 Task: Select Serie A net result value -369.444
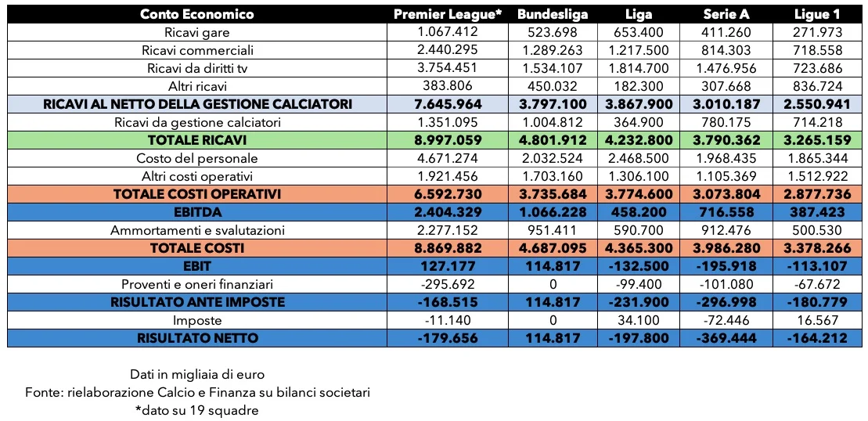(x=726, y=338)
